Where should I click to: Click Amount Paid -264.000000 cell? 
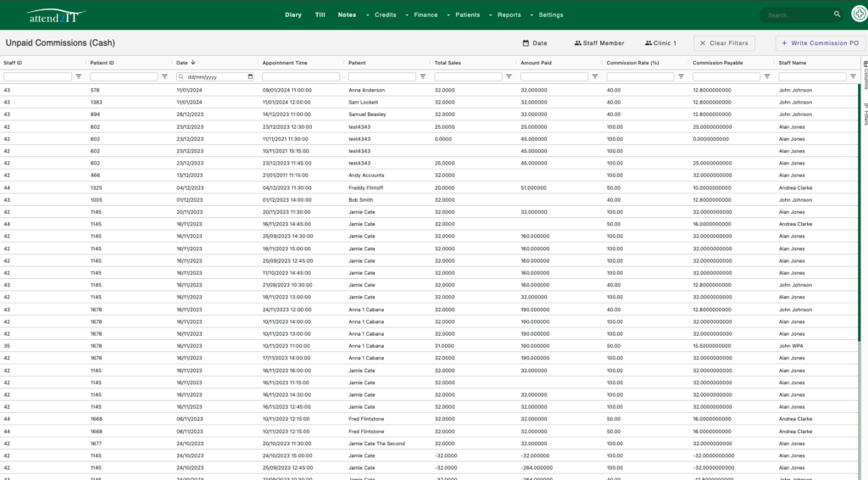pos(536,468)
